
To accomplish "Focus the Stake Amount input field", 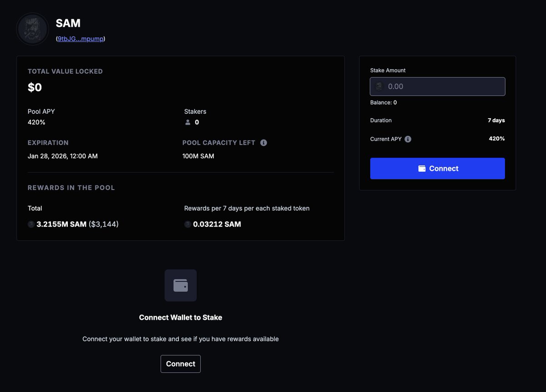I will (438, 86).
